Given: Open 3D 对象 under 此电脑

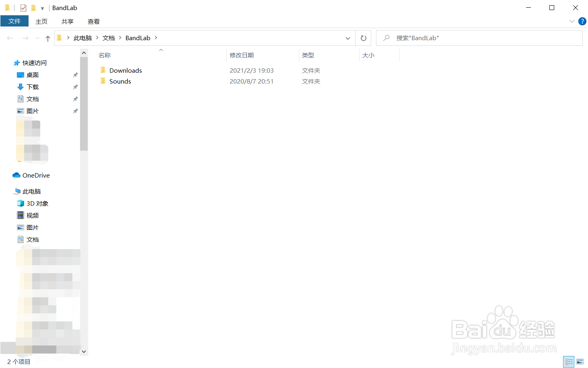Looking at the screenshot, I should [x=37, y=203].
